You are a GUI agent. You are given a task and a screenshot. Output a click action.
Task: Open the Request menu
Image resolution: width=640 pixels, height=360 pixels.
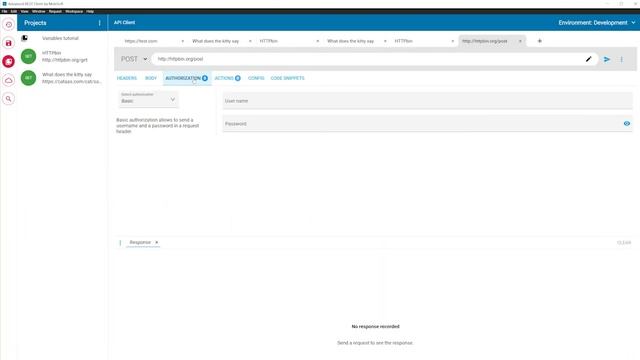55,11
